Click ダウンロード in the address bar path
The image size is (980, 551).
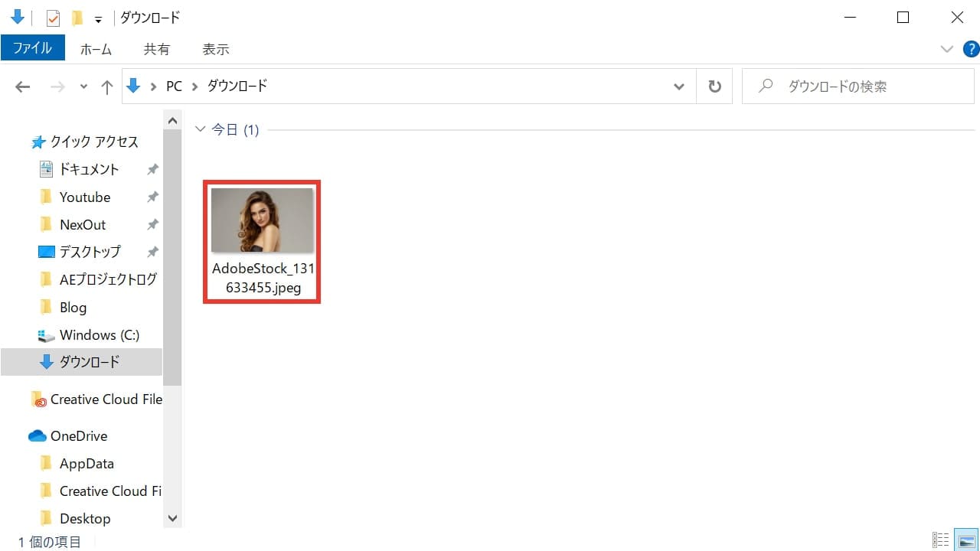click(x=237, y=86)
